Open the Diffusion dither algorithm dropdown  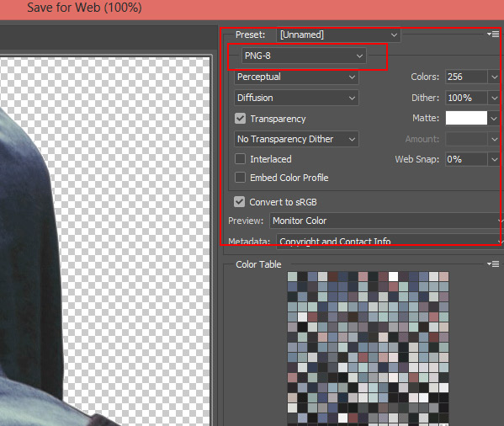pyautogui.click(x=296, y=98)
